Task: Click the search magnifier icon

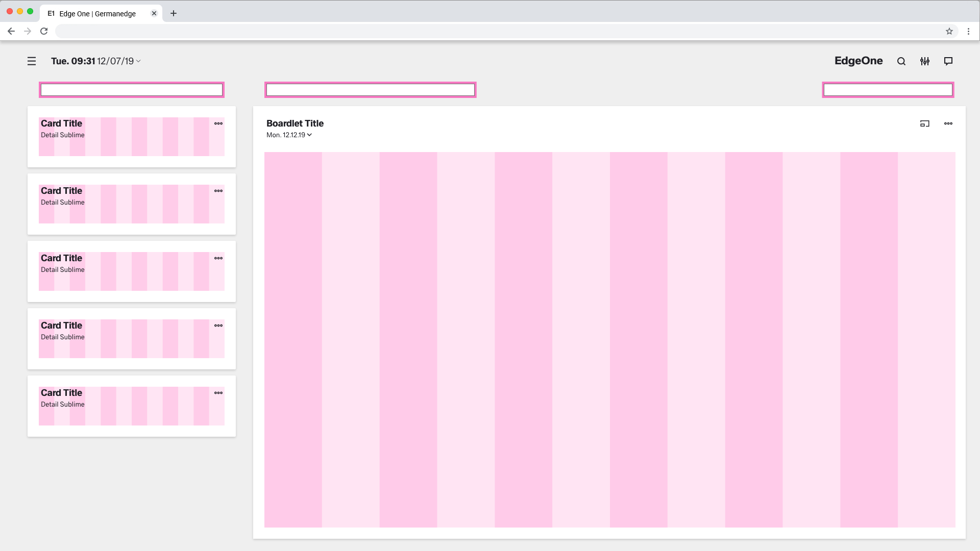Action: click(901, 61)
